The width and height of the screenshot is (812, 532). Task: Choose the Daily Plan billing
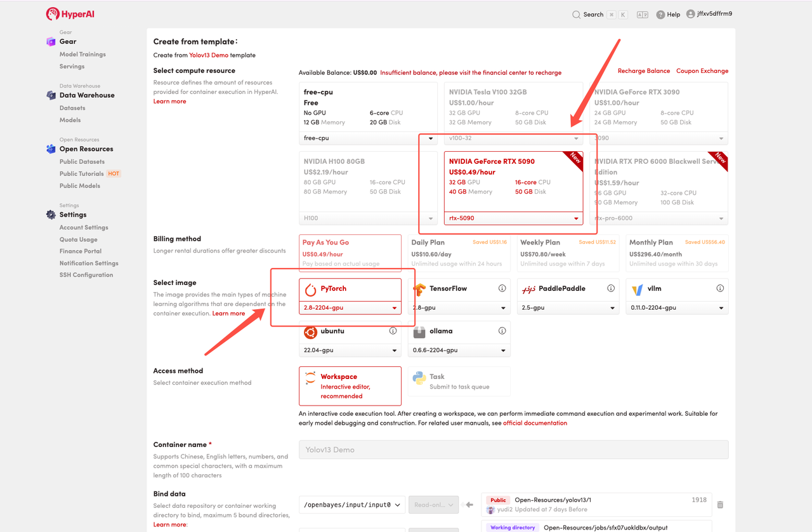(459, 253)
